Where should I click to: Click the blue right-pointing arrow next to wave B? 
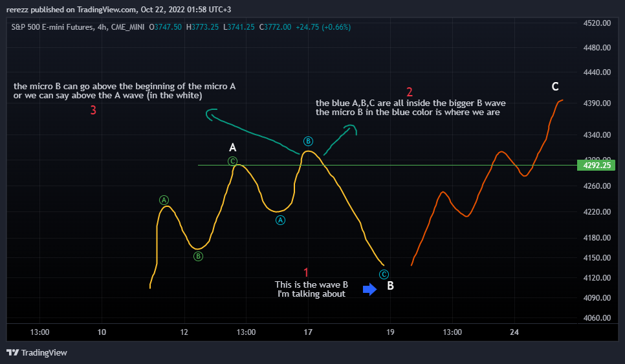pos(370,289)
